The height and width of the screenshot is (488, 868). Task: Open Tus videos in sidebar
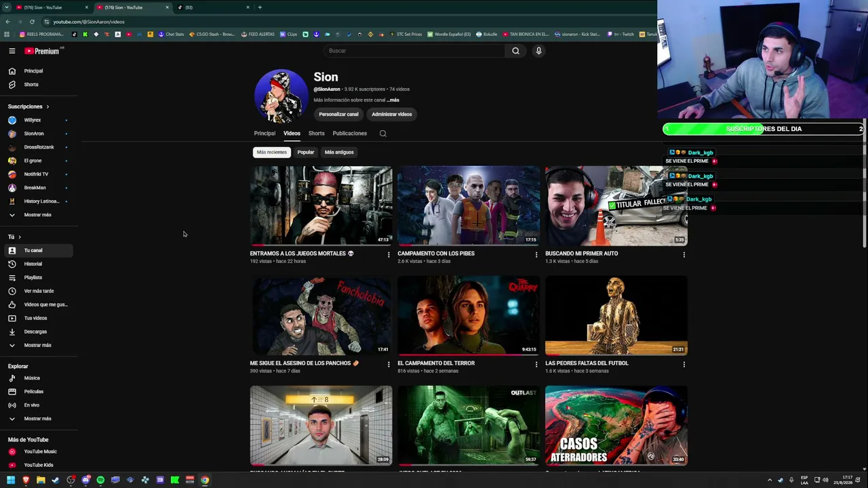(x=38, y=318)
